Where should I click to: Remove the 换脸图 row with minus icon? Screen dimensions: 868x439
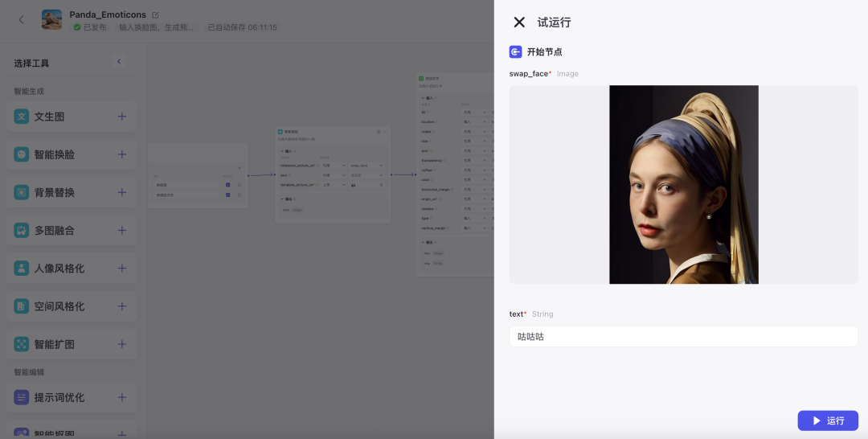pos(240,185)
